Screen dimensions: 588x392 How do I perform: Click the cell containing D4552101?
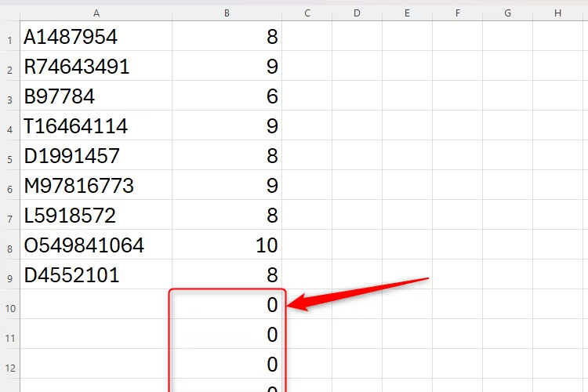[96, 274]
